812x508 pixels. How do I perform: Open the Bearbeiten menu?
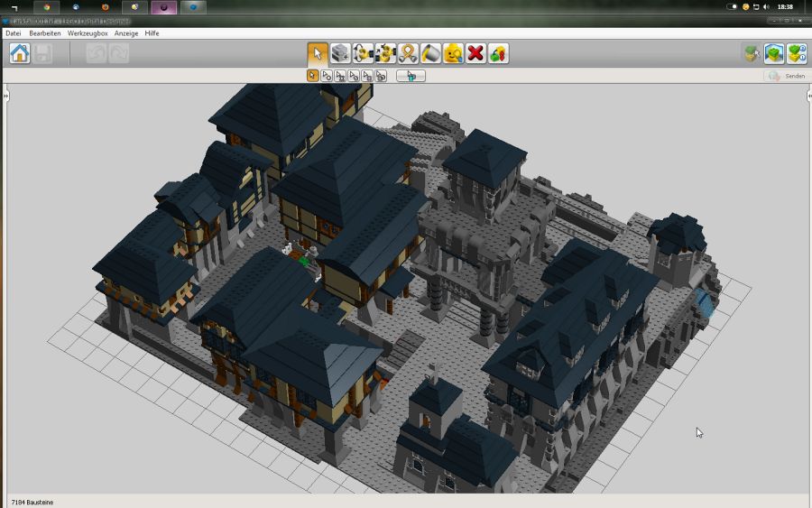tap(45, 33)
